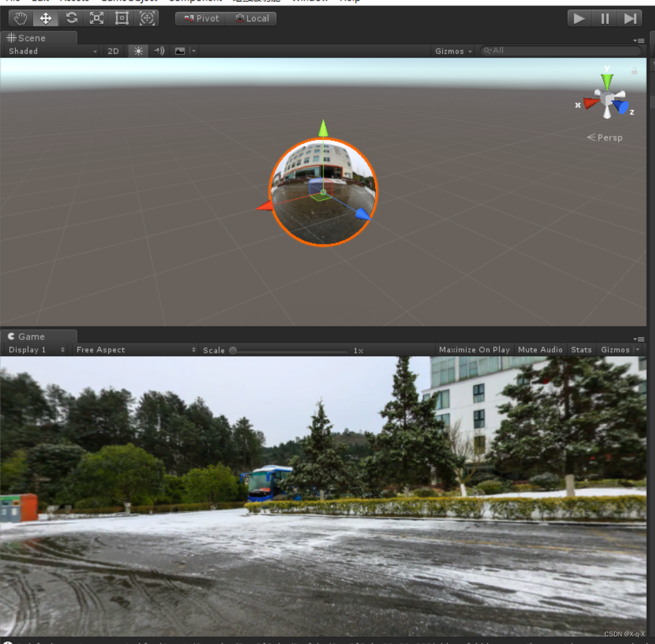Click the Game view Scale slider

coord(291,351)
